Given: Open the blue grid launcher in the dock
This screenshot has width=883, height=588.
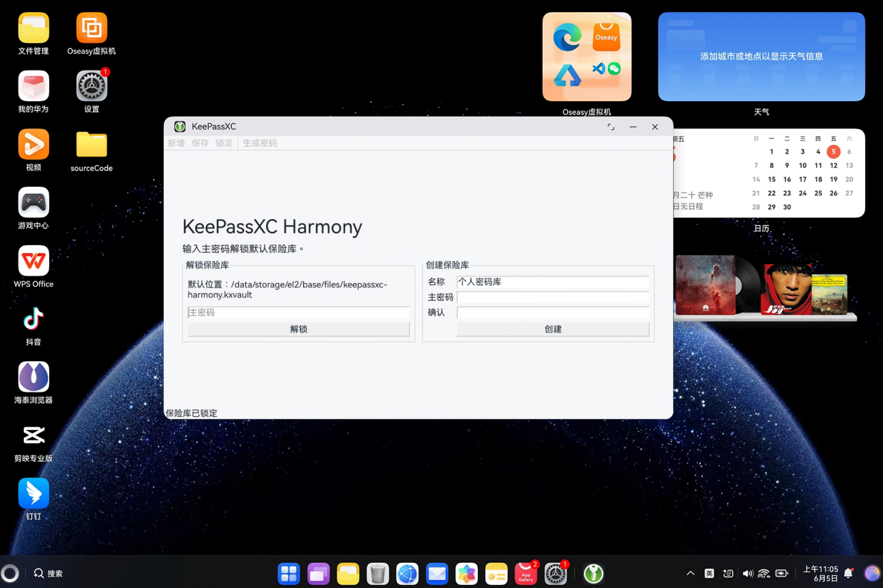Looking at the screenshot, I should pos(289,574).
